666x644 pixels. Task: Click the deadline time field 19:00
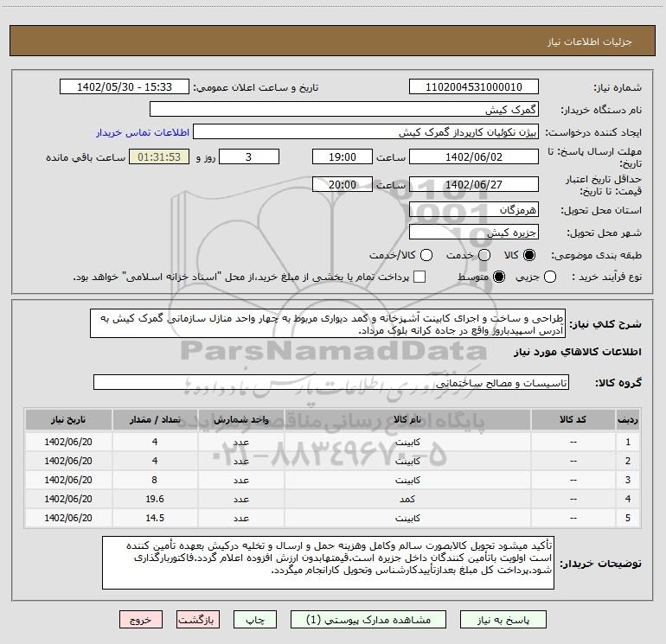tap(343, 156)
